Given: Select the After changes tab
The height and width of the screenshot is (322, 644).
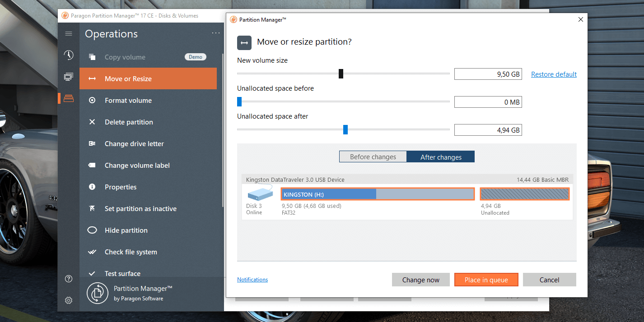Looking at the screenshot, I should click(441, 157).
